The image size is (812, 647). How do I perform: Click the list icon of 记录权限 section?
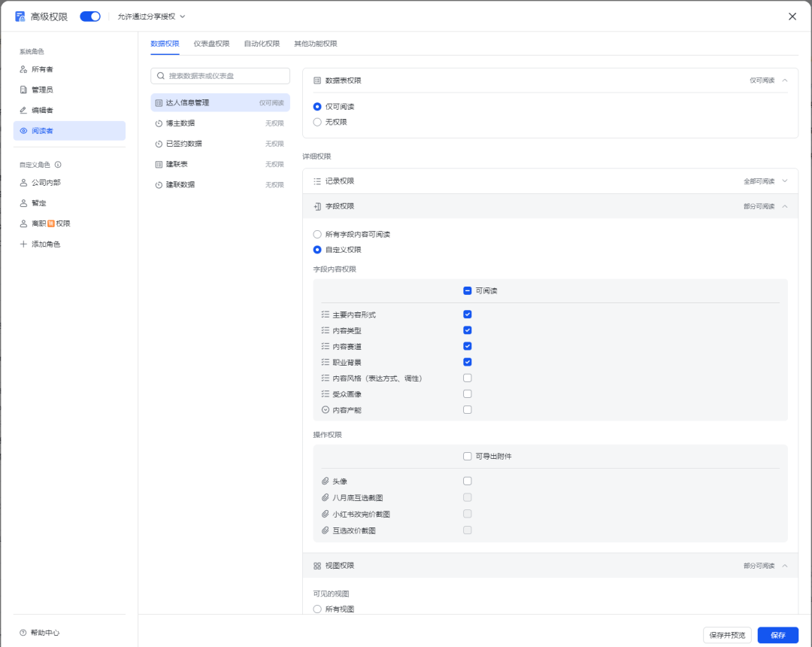click(317, 181)
